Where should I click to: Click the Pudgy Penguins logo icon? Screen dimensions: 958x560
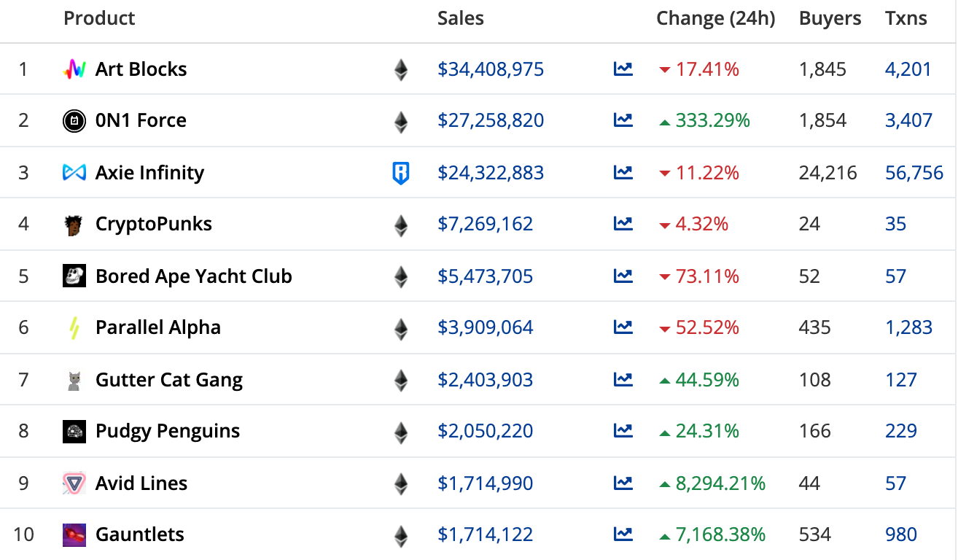pos(74,431)
